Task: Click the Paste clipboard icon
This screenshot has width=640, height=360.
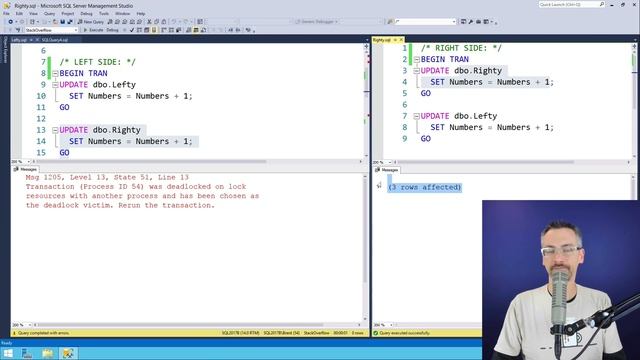Action: click(164, 22)
